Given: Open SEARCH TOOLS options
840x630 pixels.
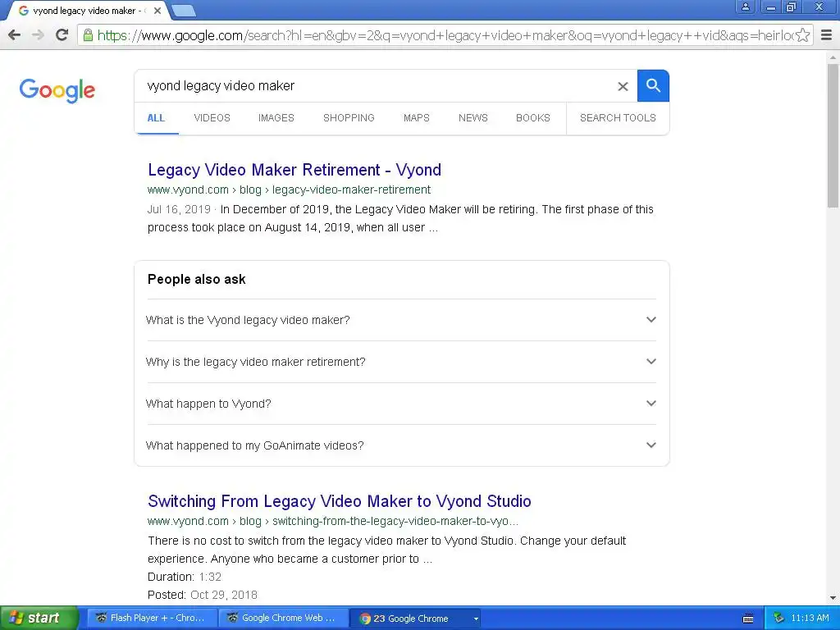Looking at the screenshot, I should 618,118.
